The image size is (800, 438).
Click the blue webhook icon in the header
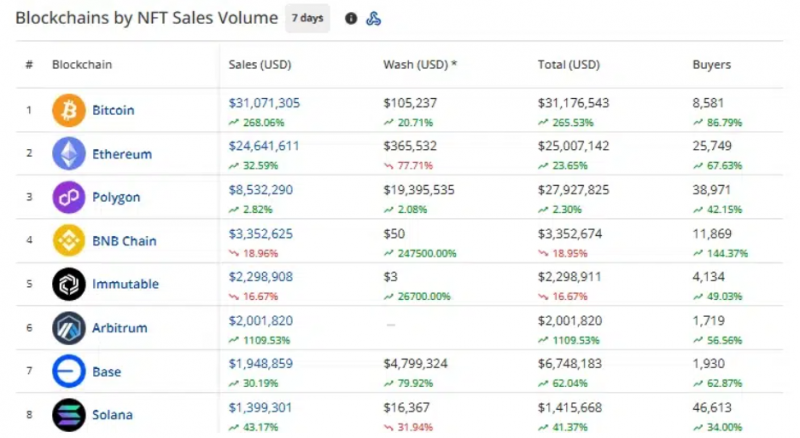click(x=373, y=19)
